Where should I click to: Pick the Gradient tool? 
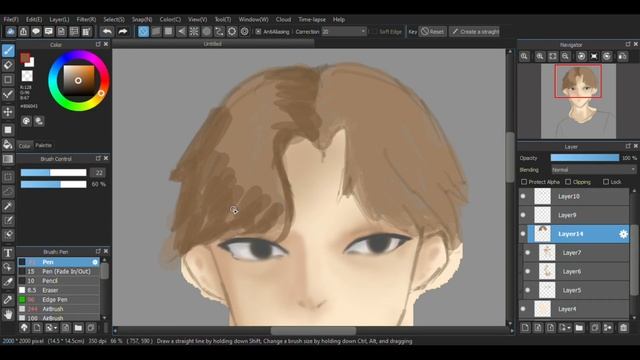click(8, 159)
